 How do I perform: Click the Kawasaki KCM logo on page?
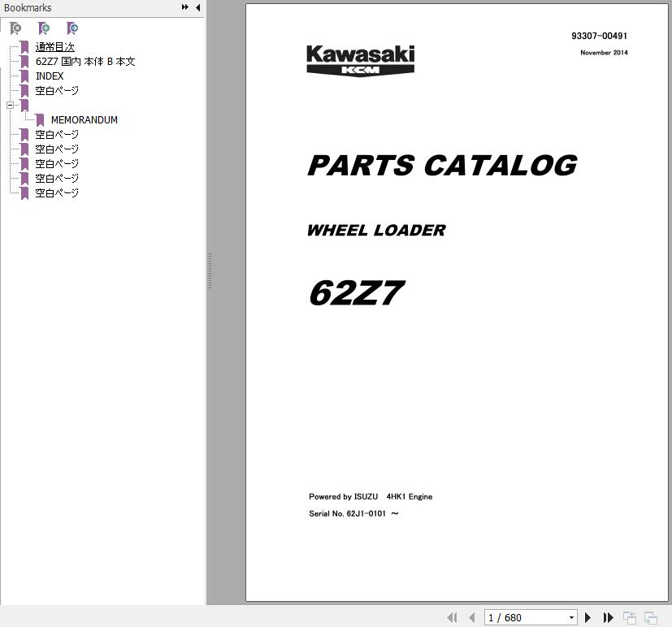tap(361, 60)
